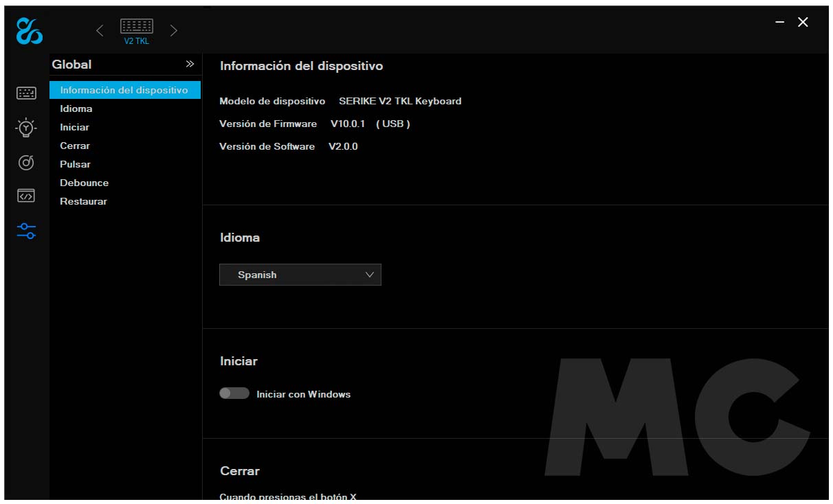Image resolution: width=833 pixels, height=504 pixels.
Task: Enable the Iniciar con Windows toggle
Action: click(234, 393)
